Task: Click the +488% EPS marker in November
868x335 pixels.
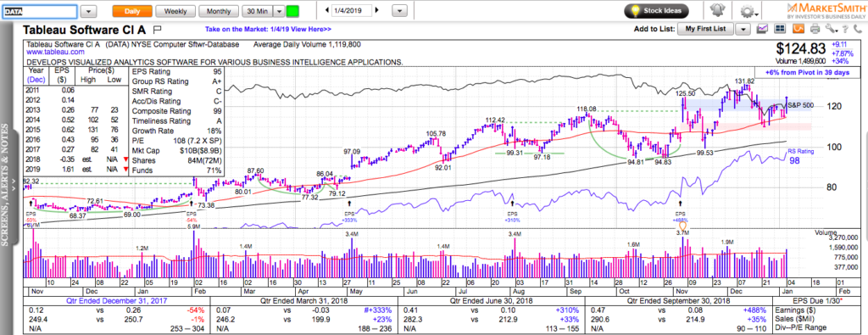Action: pyautogui.click(x=681, y=220)
